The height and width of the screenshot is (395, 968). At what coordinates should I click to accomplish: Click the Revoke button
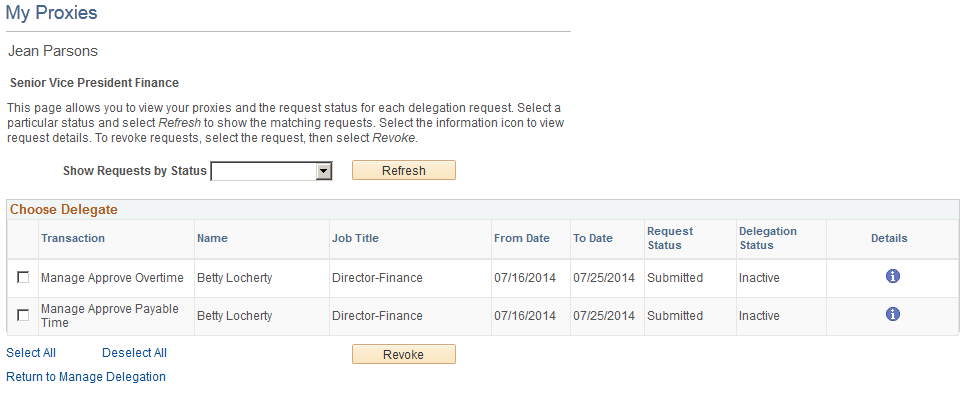click(x=404, y=354)
